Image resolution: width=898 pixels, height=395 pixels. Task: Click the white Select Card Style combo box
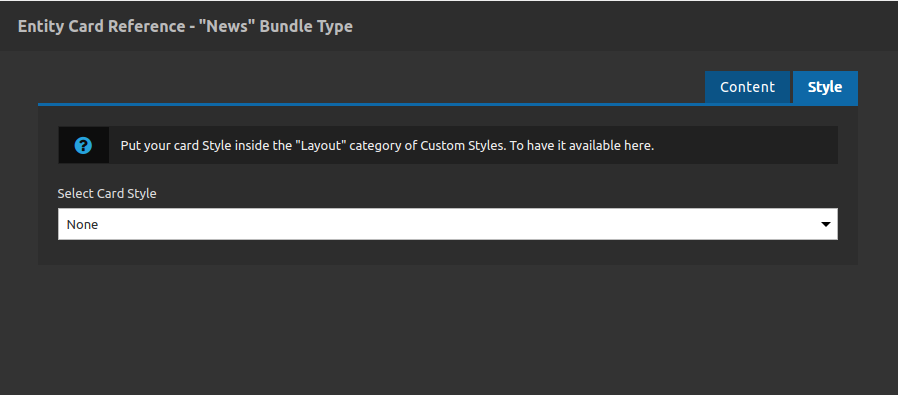tap(447, 224)
